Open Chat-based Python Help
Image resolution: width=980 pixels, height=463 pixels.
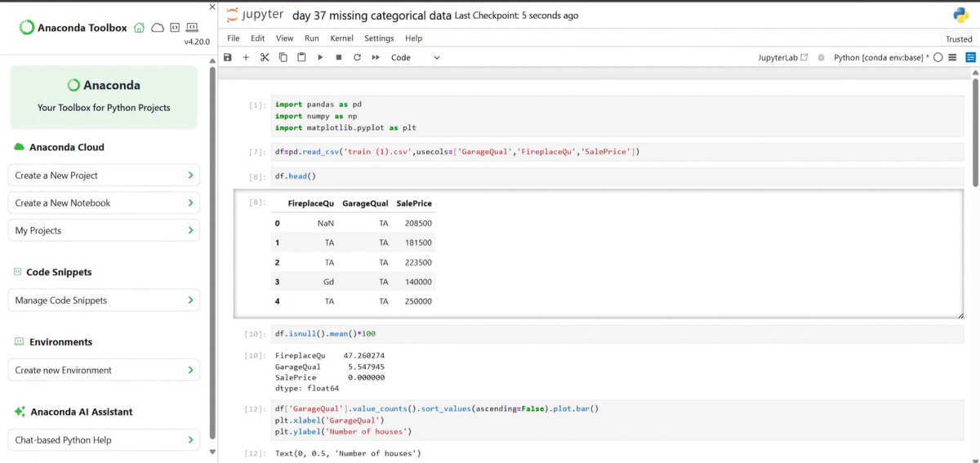click(104, 440)
